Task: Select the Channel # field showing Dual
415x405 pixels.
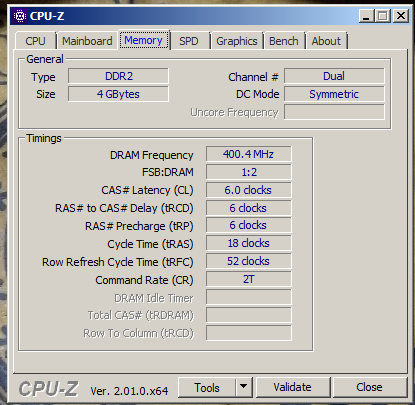Action: [334, 76]
